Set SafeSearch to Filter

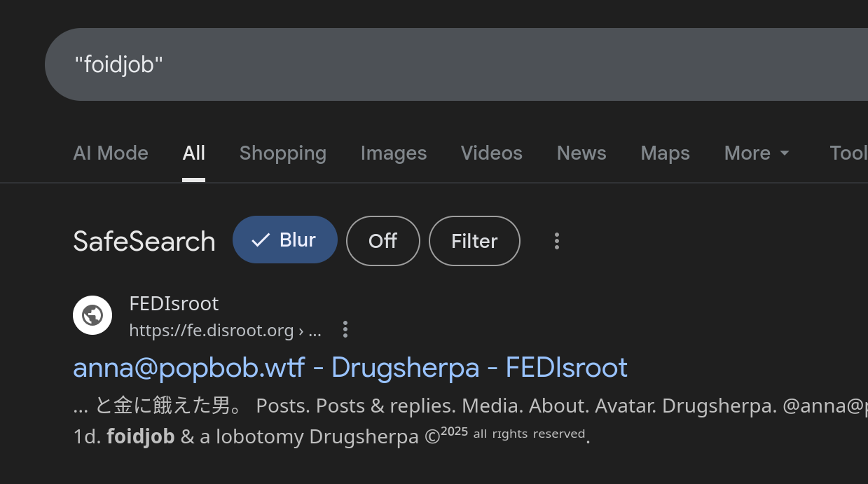point(474,241)
